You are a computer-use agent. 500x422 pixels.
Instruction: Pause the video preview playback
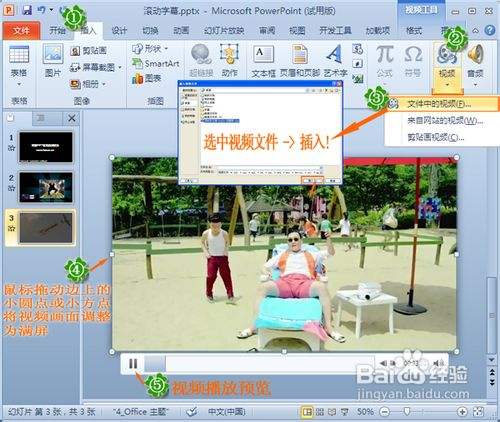click(x=133, y=364)
